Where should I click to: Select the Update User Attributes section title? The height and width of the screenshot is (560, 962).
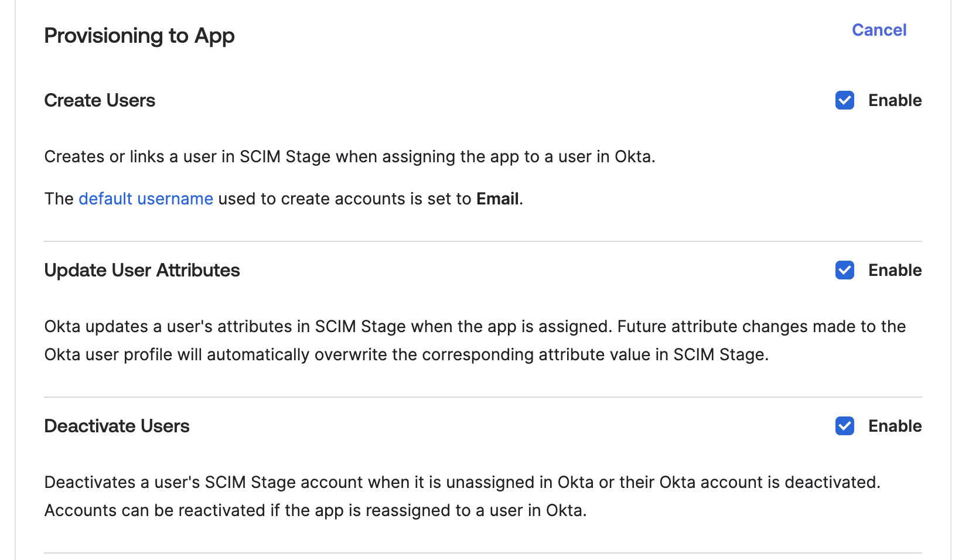tap(142, 270)
